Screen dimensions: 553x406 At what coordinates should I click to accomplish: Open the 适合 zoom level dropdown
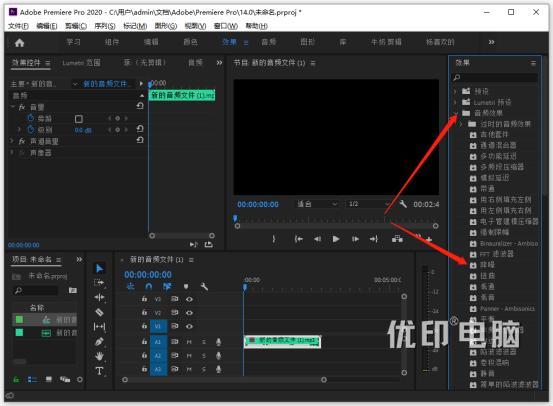click(317, 204)
